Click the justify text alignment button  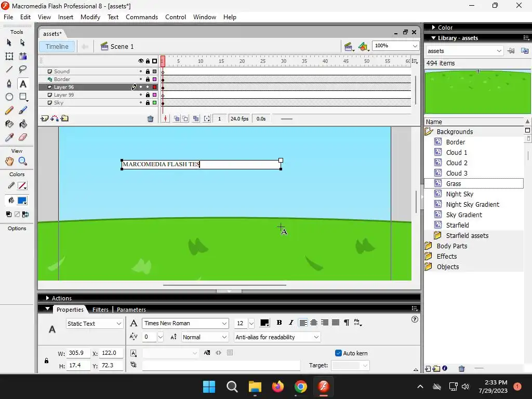[x=336, y=323]
